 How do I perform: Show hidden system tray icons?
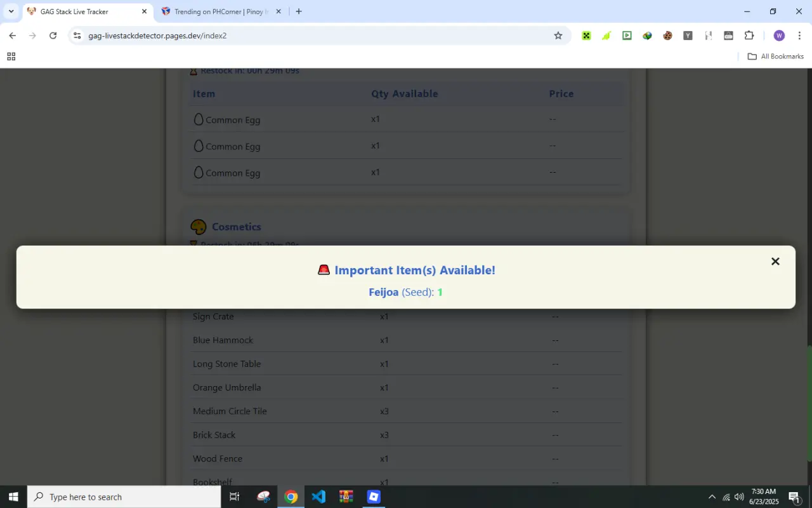tap(712, 497)
